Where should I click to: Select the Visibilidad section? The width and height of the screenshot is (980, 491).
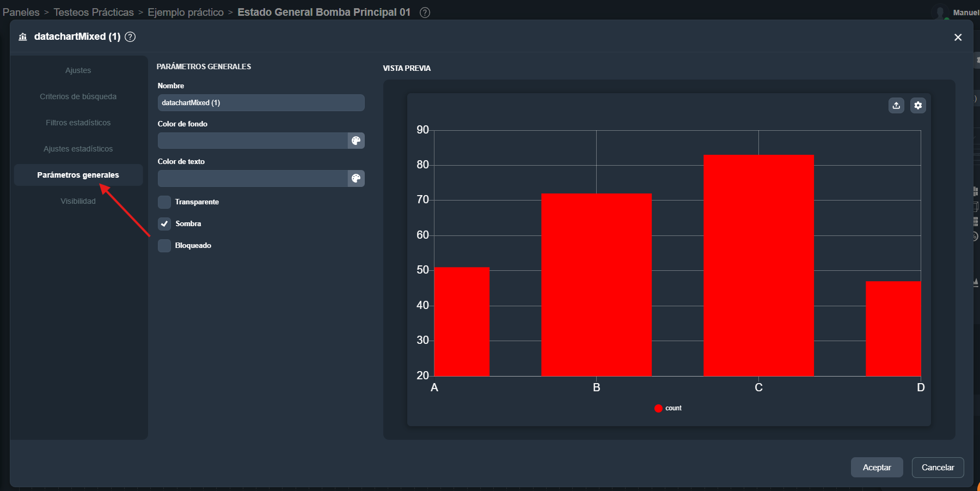tap(78, 201)
